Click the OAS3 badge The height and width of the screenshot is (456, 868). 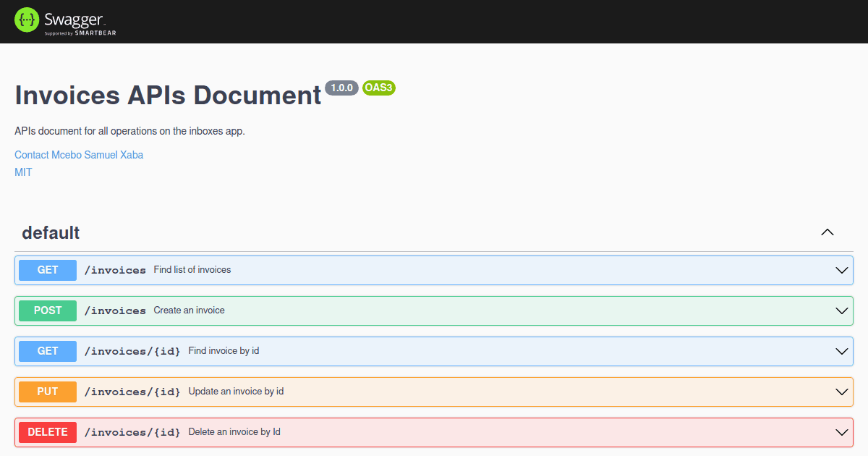point(379,88)
